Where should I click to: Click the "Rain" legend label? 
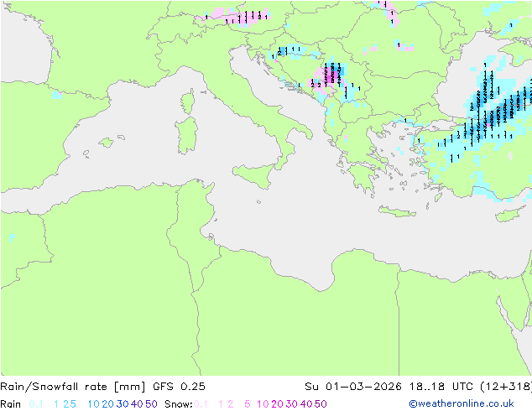[x=11, y=404]
